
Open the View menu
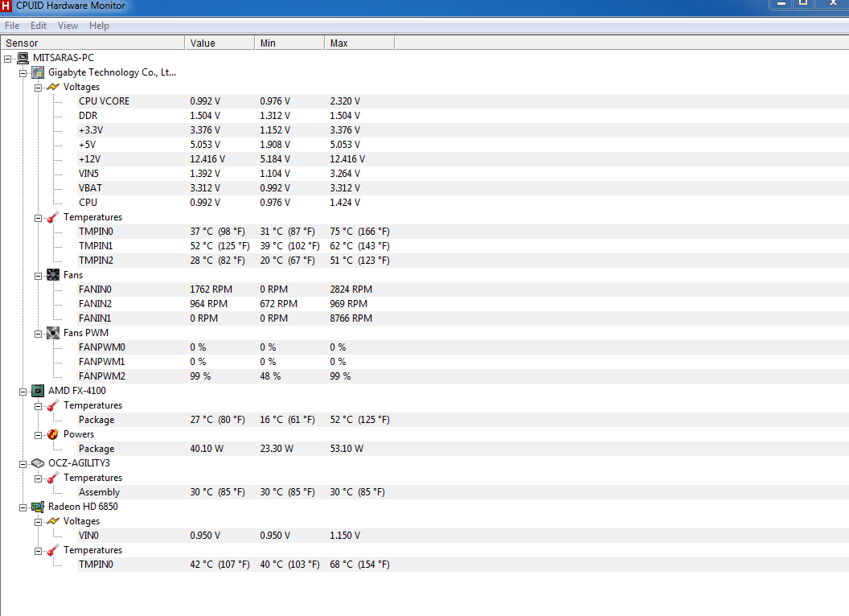click(68, 26)
